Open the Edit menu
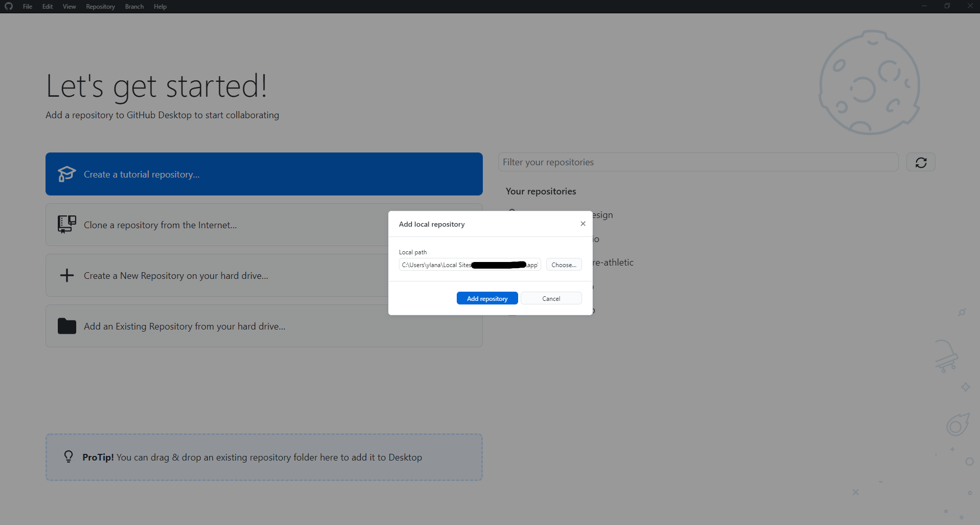 coord(48,7)
